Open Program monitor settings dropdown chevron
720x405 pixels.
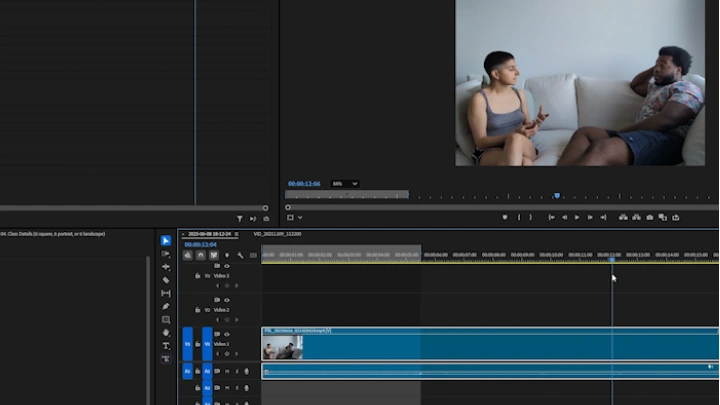[x=300, y=218]
